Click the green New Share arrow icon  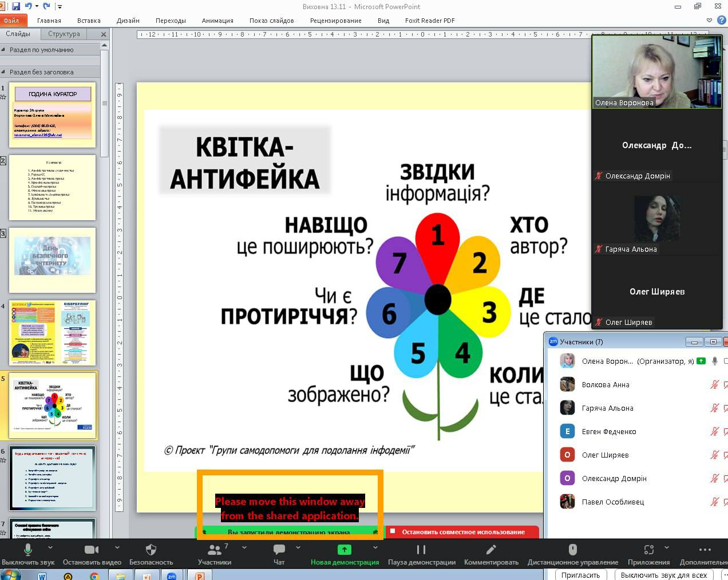click(x=344, y=550)
